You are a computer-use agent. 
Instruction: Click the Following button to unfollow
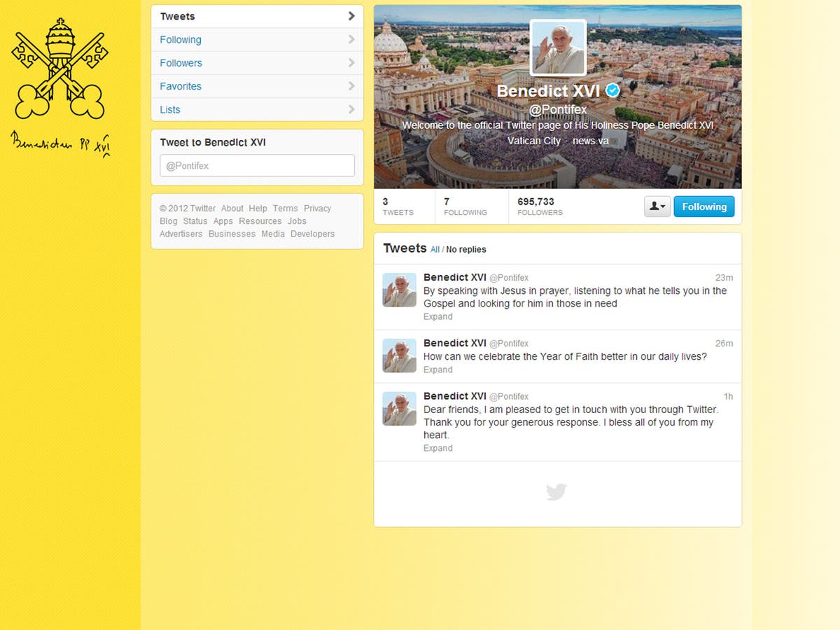(x=704, y=206)
